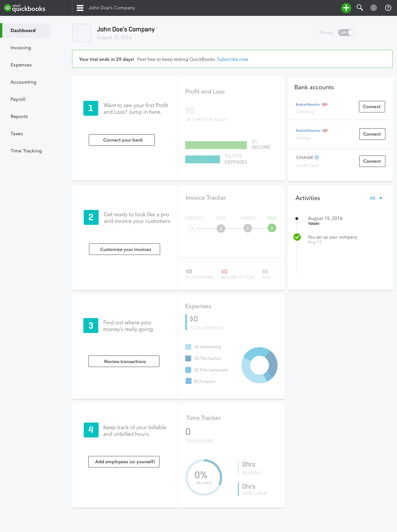Open Taxes from the sidebar
This screenshot has height=532, width=397.
click(x=17, y=134)
